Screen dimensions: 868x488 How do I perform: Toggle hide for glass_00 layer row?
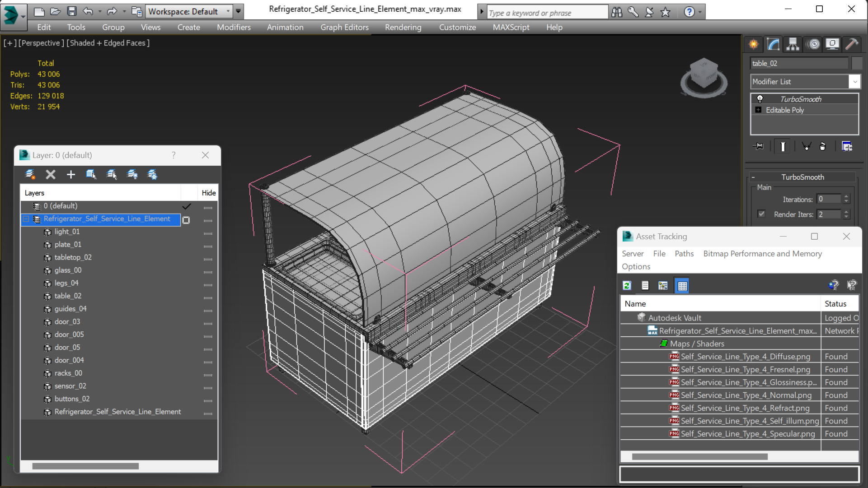click(x=208, y=272)
